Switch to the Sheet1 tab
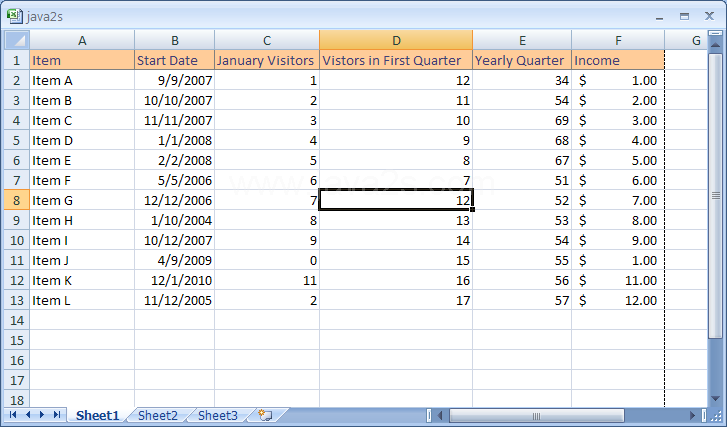The height and width of the screenshot is (427, 727). click(x=97, y=415)
